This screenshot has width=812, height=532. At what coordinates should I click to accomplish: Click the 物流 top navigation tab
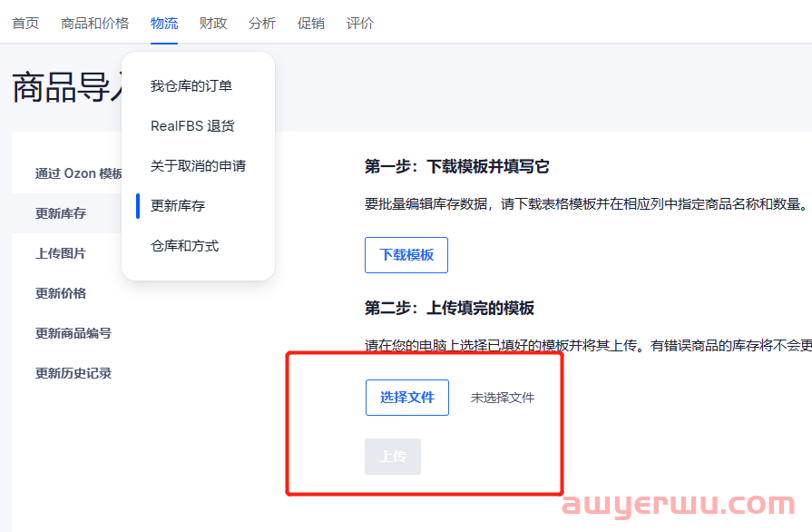(164, 24)
